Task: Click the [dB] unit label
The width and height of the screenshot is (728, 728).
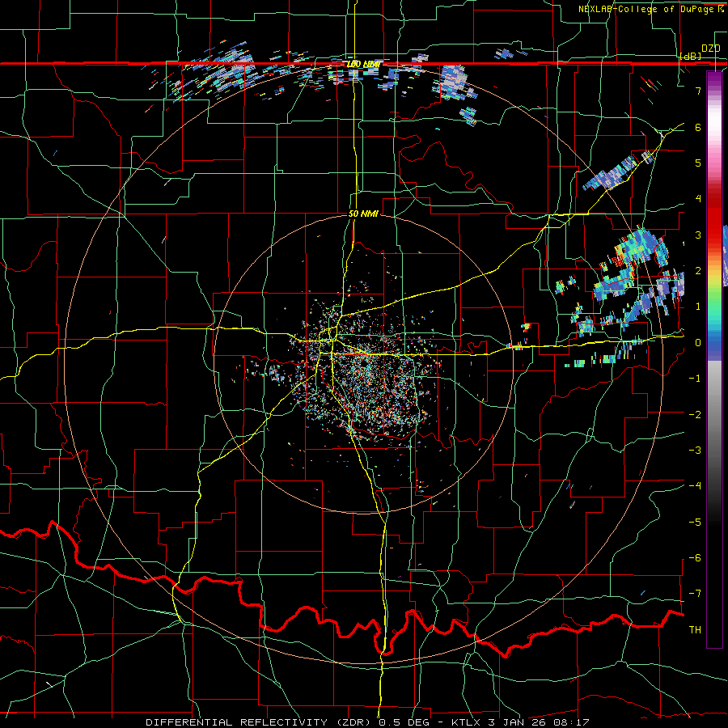Action: tap(691, 56)
